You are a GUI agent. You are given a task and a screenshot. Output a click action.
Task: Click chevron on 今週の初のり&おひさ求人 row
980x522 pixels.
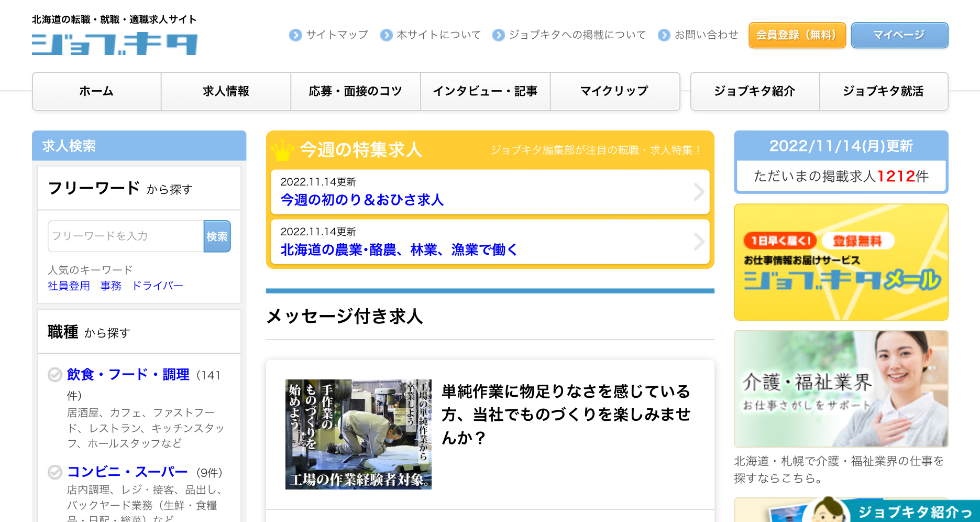coord(699,192)
